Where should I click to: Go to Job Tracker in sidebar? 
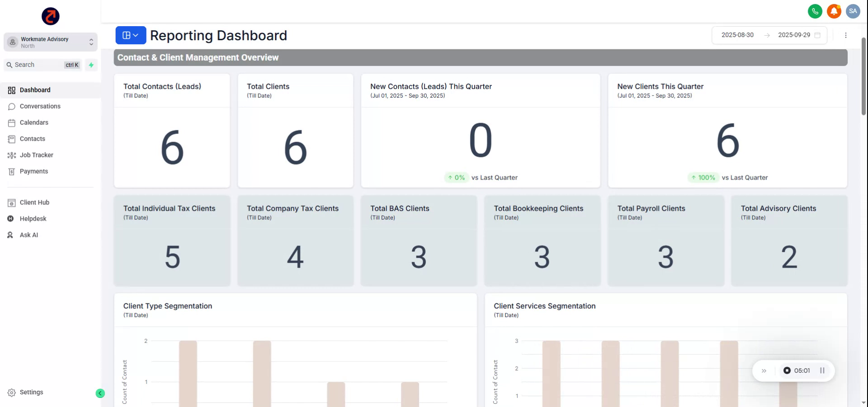(x=36, y=155)
